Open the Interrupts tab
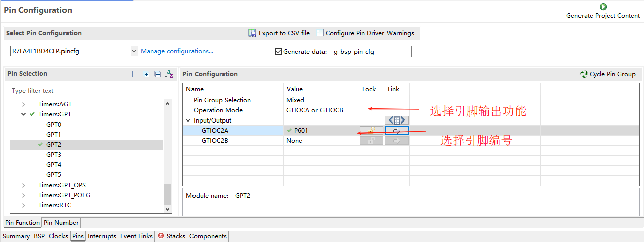 coord(102,236)
